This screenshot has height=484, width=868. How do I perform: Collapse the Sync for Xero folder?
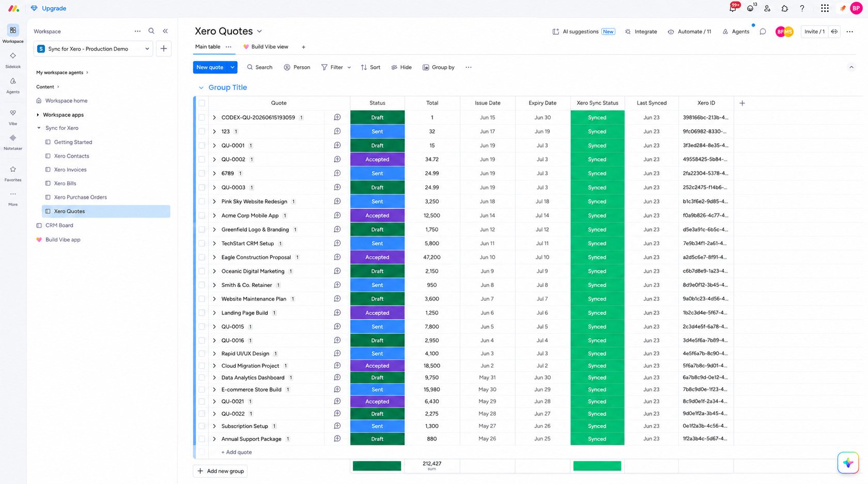coord(39,128)
